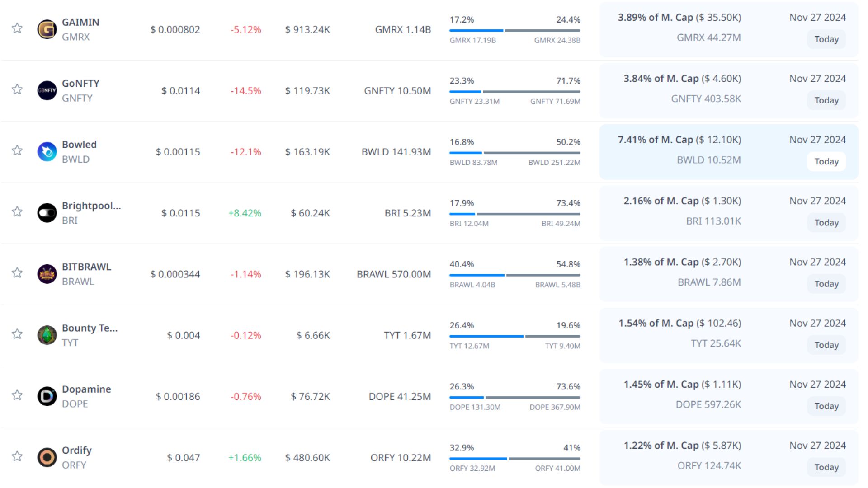Click the Brightpool coin logo icon
The width and height of the screenshot is (868, 488).
[47, 213]
